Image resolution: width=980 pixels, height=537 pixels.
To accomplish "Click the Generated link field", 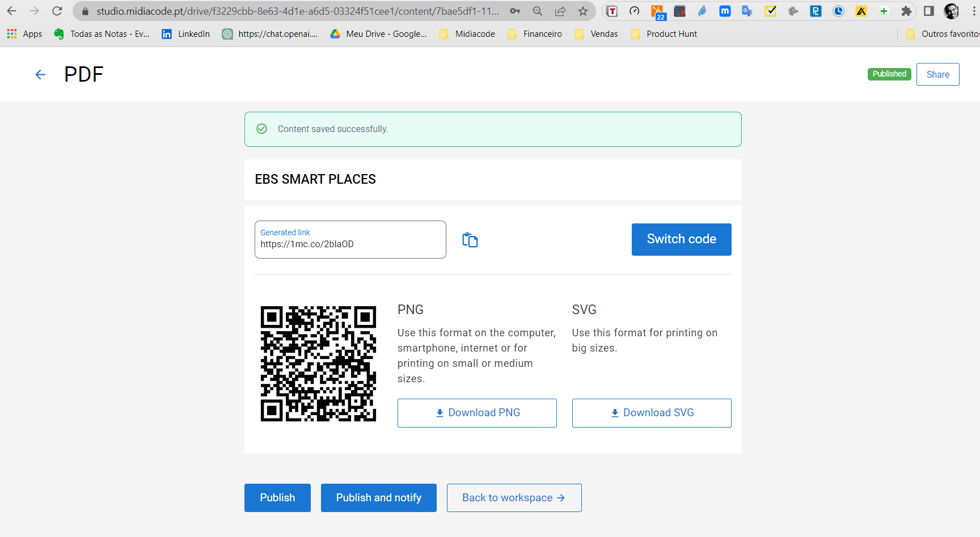I will (350, 239).
